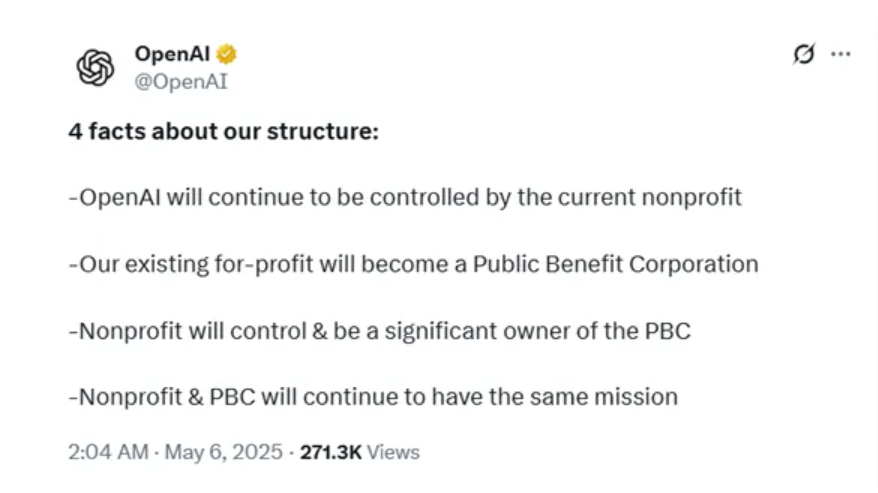This screenshot has width=878, height=493.
Task: Click the OpenAI profile avatar logo
Action: coord(95,68)
